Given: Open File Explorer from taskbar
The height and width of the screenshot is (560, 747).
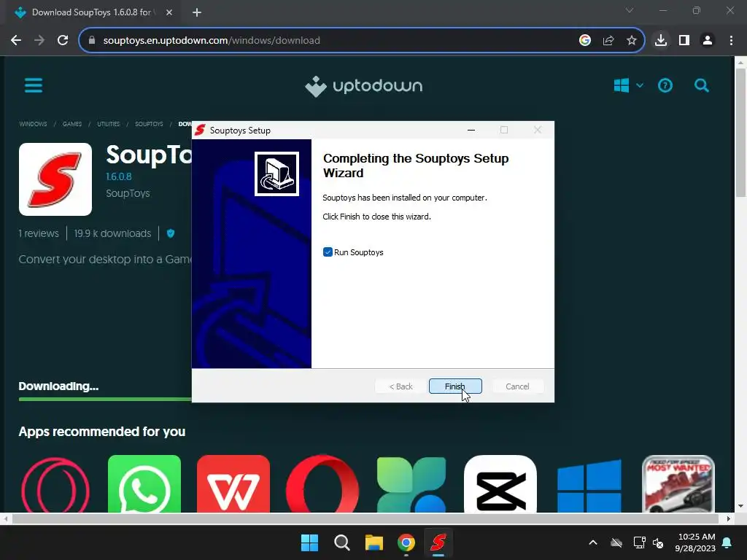Looking at the screenshot, I should 374,542.
